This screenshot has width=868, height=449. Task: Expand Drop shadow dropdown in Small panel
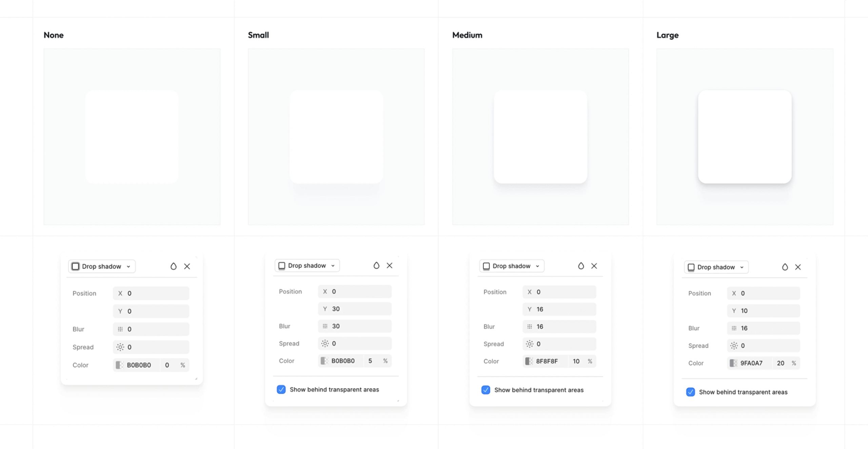pyautogui.click(x=307, y=266)
